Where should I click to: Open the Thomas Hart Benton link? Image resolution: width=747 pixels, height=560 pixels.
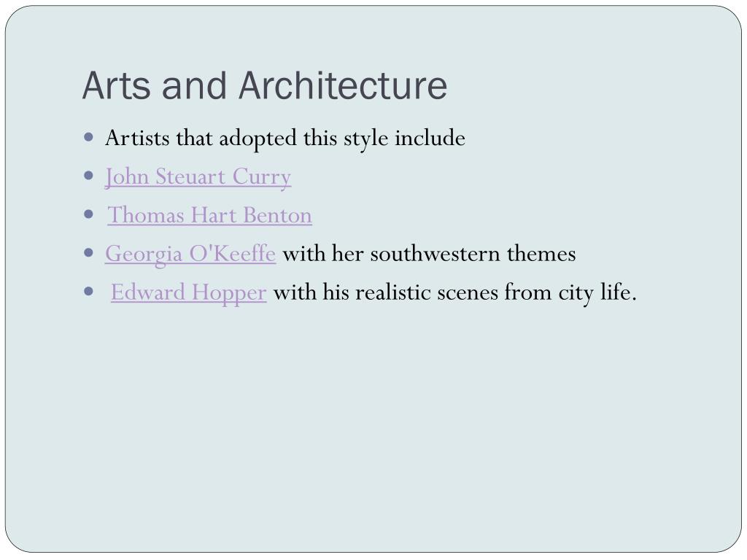[209, 215]
